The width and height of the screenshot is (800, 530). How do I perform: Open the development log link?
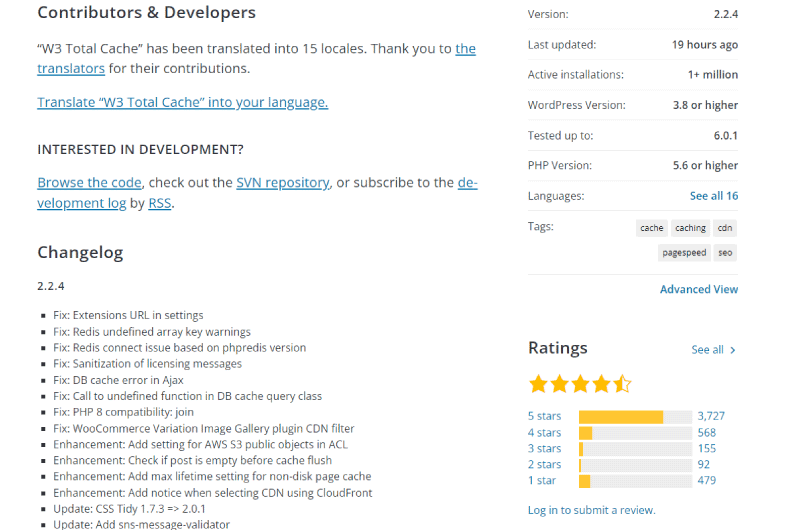(x=82, y=203)
